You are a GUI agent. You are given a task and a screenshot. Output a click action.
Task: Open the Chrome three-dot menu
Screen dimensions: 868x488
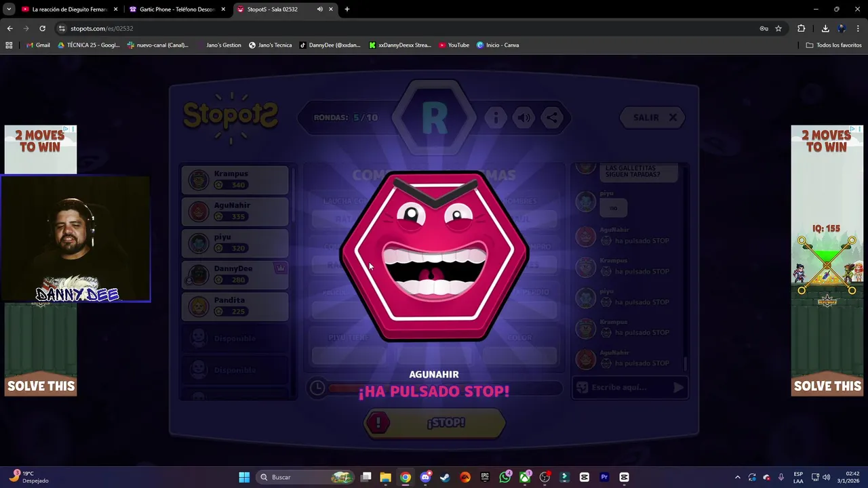tap(859, 28)
